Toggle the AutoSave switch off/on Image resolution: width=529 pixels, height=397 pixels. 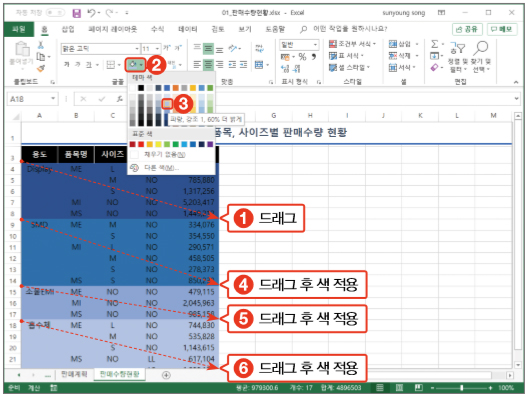coord(55,13)
